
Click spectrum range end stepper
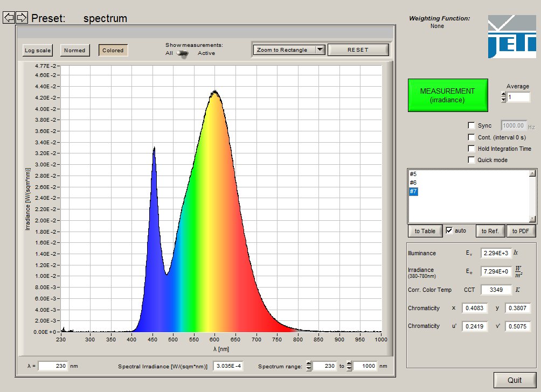tap(349, 366)
